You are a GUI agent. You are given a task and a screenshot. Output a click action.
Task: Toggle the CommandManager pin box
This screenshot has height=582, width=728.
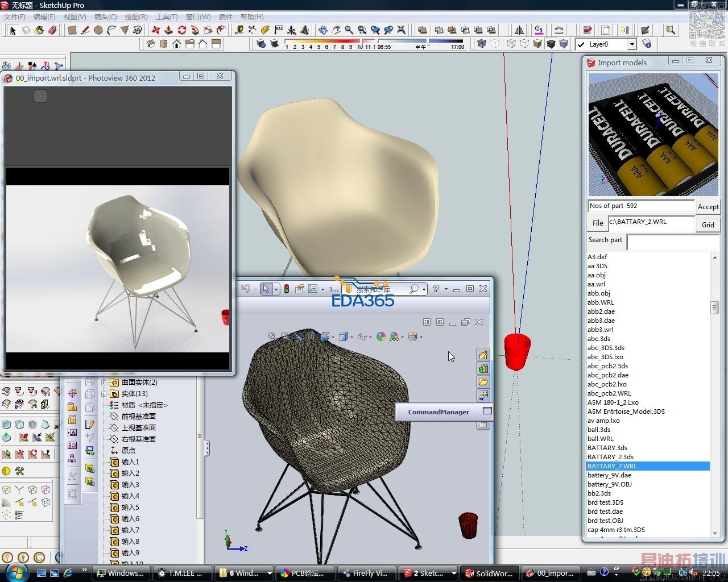[487, 411]
